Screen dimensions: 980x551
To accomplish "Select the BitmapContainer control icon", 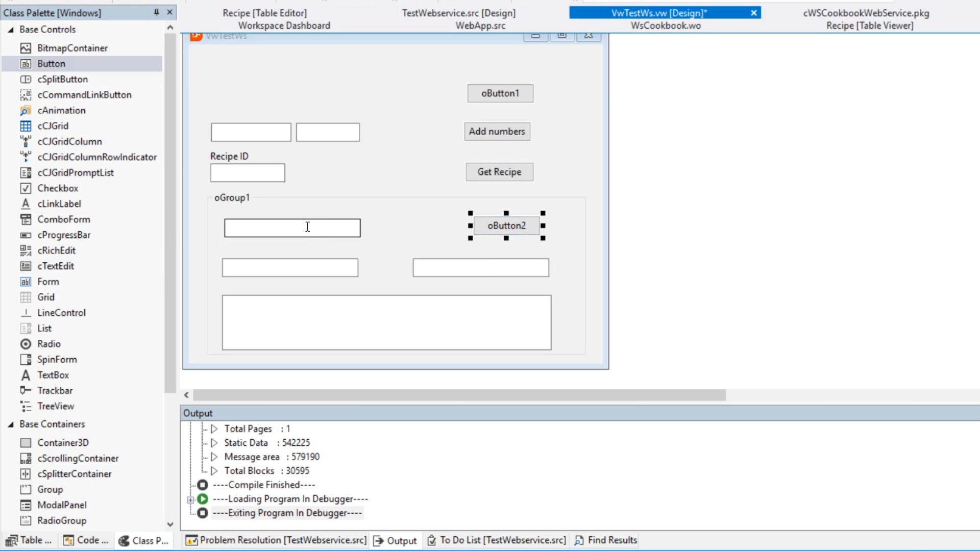I will [x=26, y=48].
